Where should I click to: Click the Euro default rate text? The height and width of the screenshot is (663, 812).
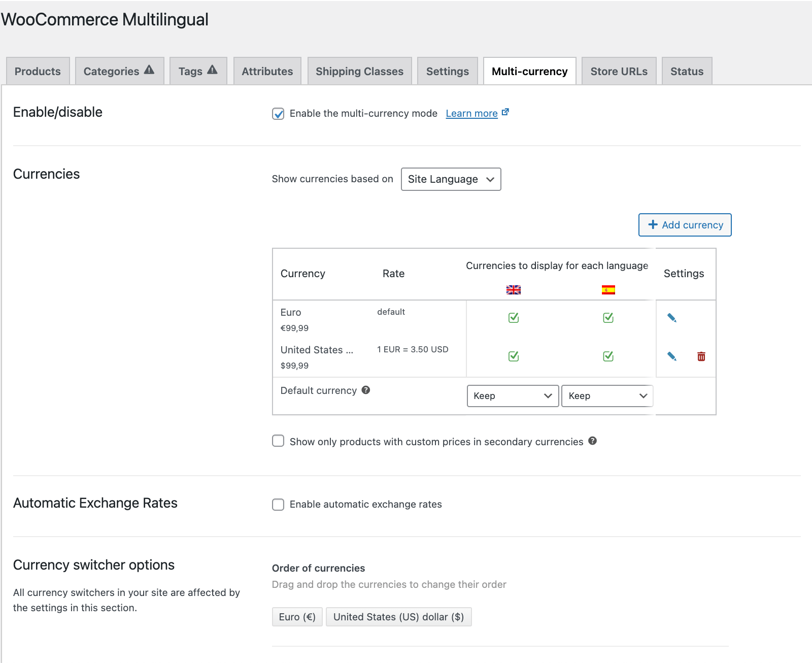[391, 312]
